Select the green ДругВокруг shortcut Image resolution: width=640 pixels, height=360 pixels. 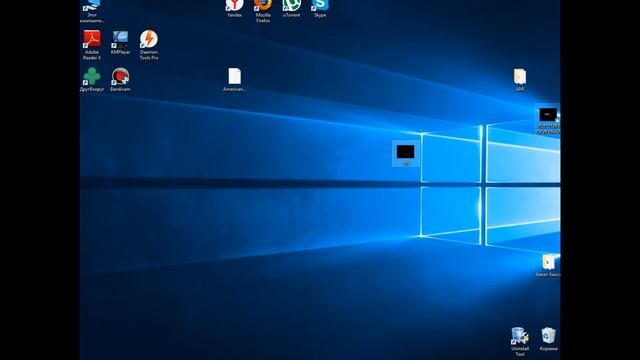(92, 80)
